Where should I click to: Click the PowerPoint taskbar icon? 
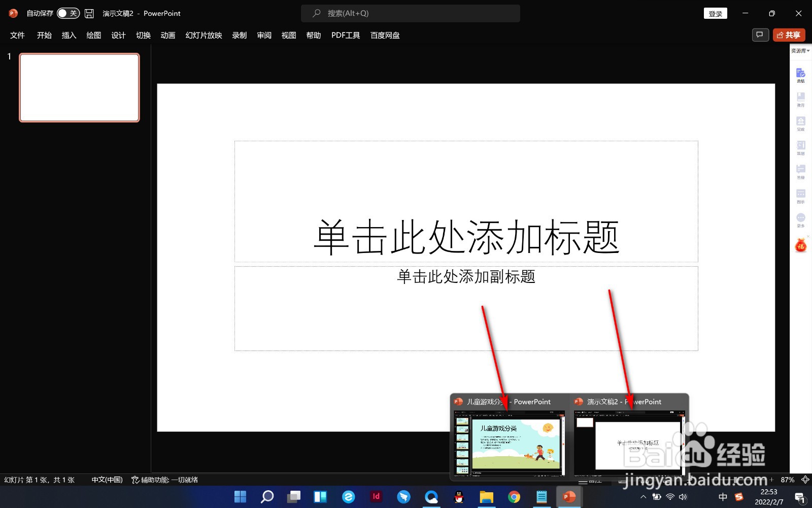click(569, 497)
